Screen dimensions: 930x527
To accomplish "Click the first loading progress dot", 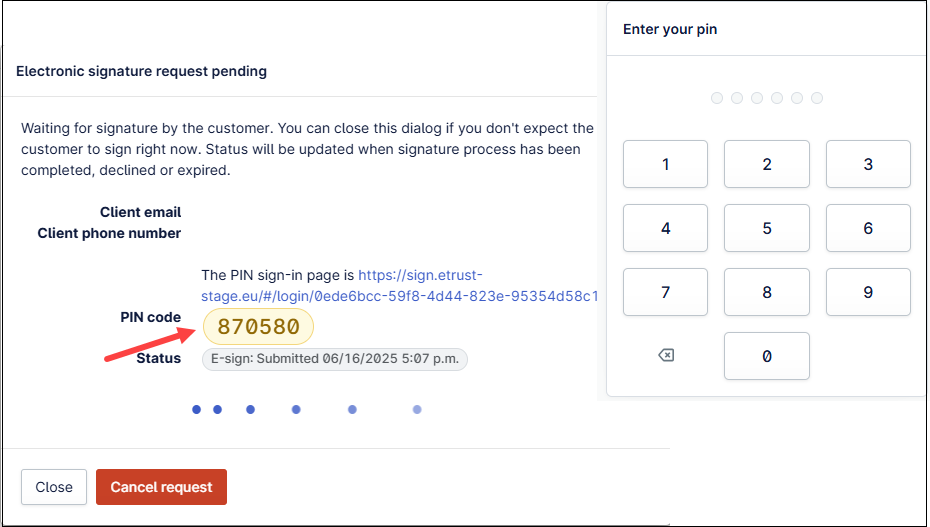I will (196, 410).
